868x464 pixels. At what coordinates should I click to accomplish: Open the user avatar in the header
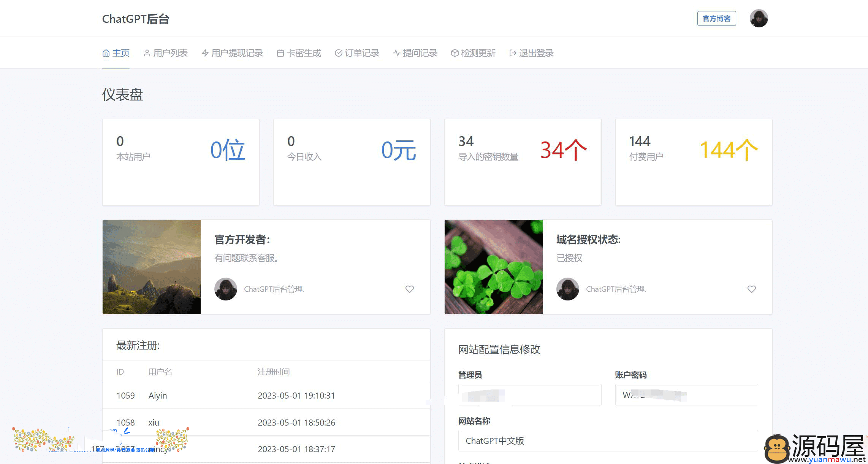pos(759,18)
